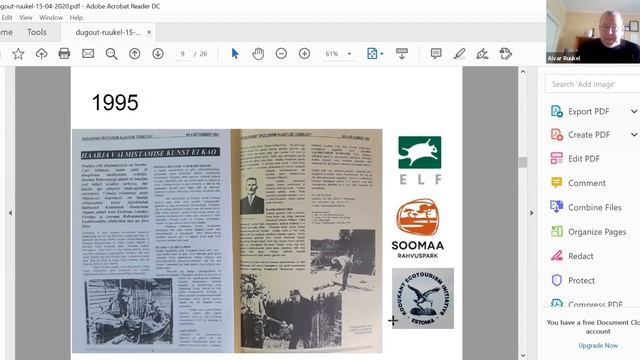Expand the fit page dropdown arrow

pos(382,54)
